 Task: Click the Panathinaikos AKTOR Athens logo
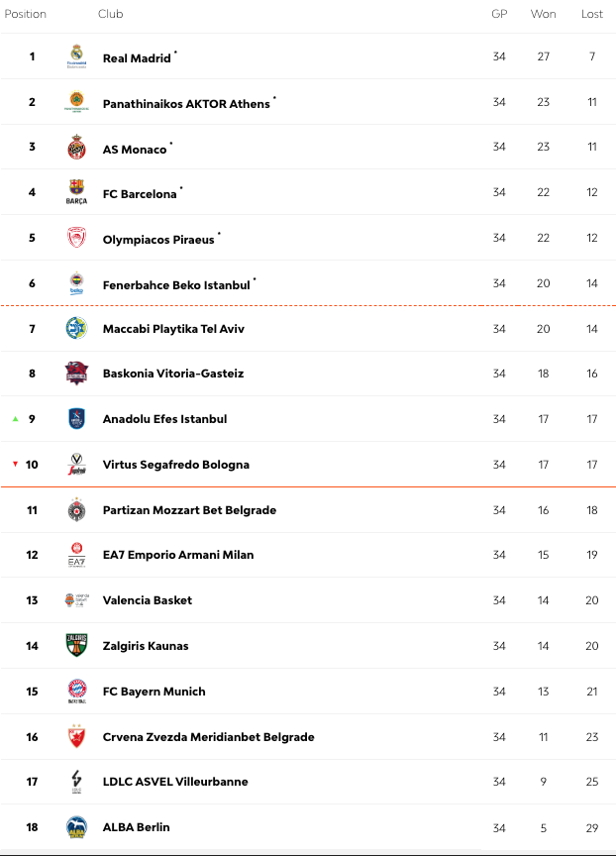[x=78, y=101]
